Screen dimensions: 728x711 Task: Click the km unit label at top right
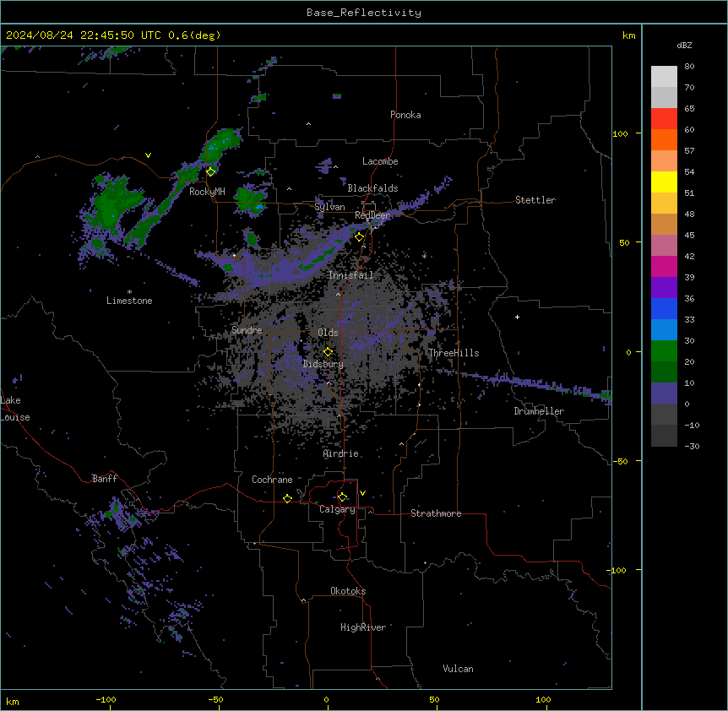coord(629,35)
